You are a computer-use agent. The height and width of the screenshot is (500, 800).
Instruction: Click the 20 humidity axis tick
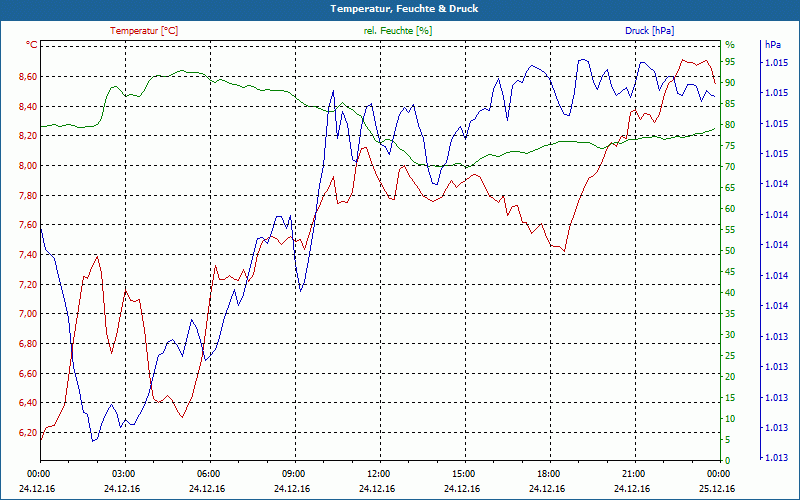[730, 377]
